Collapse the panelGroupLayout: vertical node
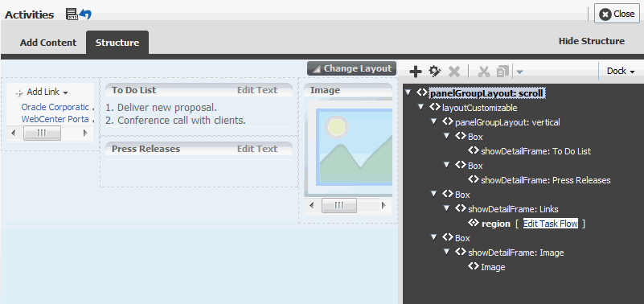 tap(433, 121)
